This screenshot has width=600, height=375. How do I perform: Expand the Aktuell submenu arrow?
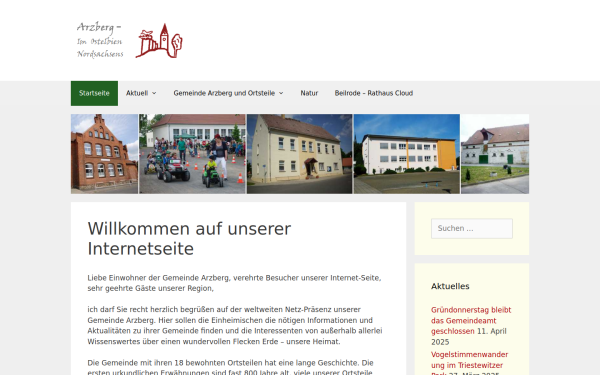point(154,93)
